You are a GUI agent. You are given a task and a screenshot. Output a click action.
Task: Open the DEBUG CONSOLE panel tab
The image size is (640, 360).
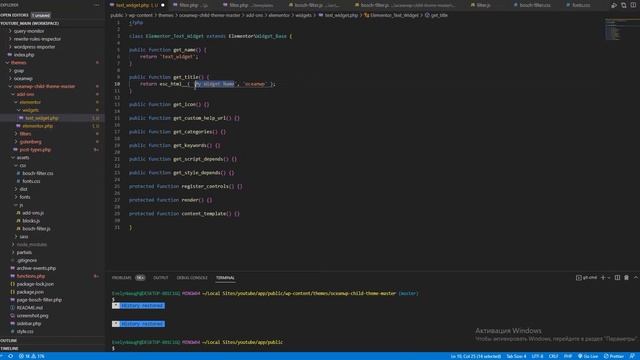tap(192, 278)
